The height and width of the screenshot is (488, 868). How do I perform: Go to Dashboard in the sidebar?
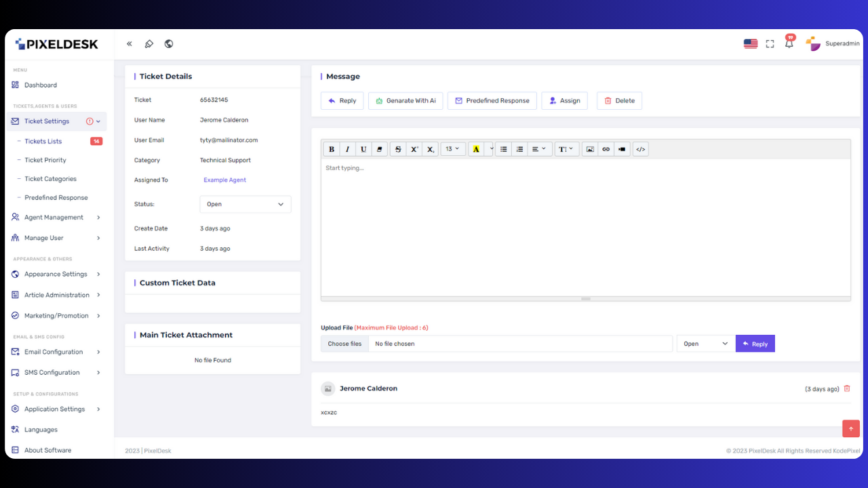[41, 85]
